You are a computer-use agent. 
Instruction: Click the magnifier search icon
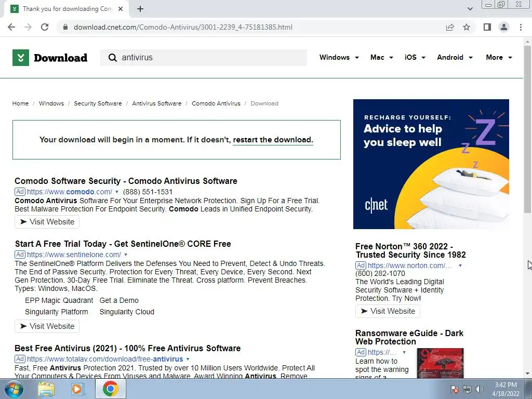click(x=112, y=58)
